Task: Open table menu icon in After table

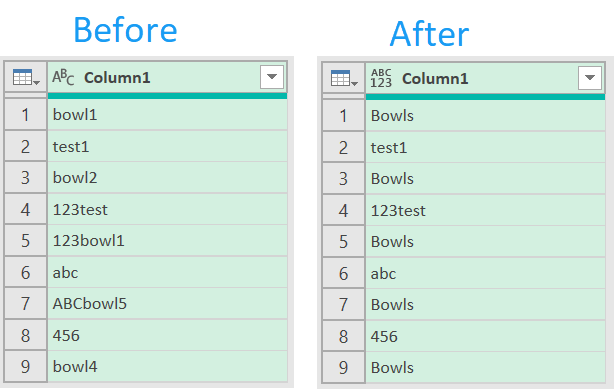Action: (344, 78)
